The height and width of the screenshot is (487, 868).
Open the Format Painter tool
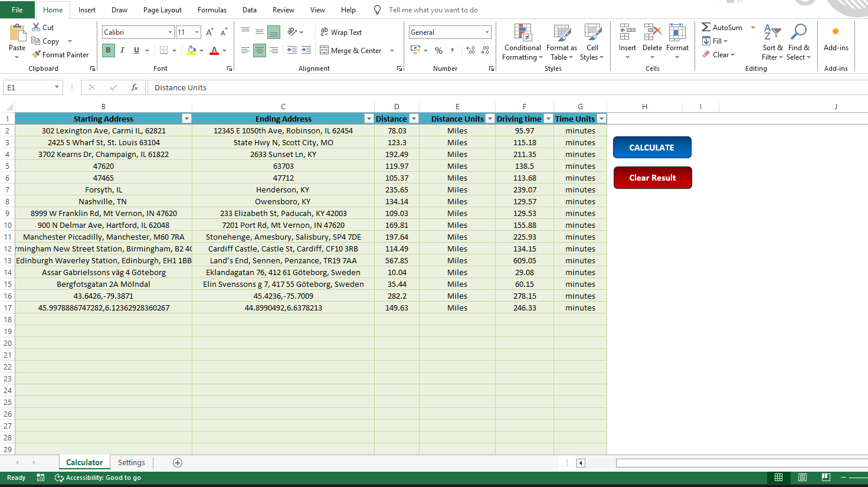pyautogui.click(x=61, y=54)
